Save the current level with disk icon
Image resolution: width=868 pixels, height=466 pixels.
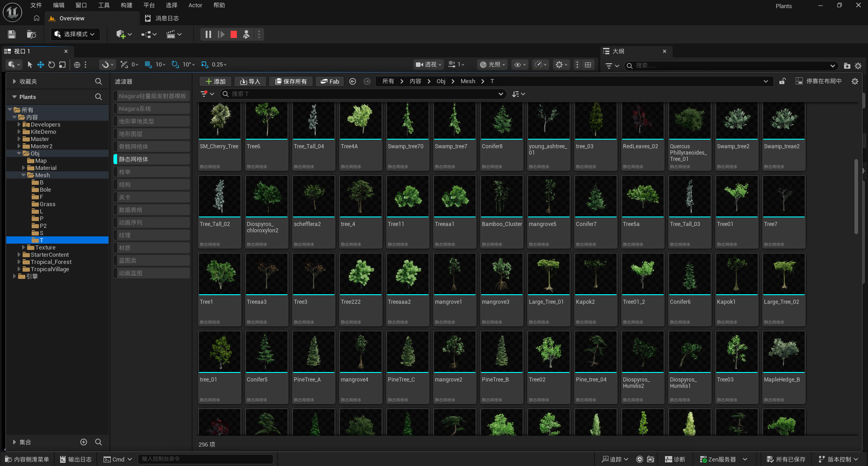click(12, 34)
